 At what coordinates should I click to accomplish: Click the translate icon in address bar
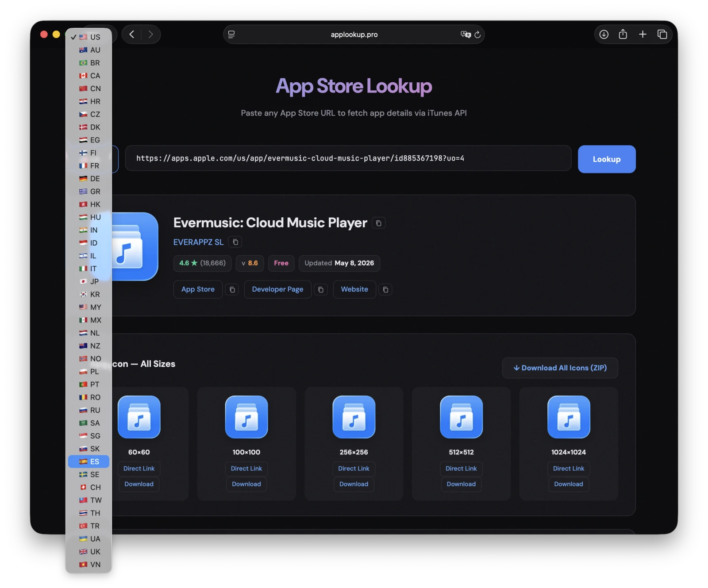click(466, 35)
